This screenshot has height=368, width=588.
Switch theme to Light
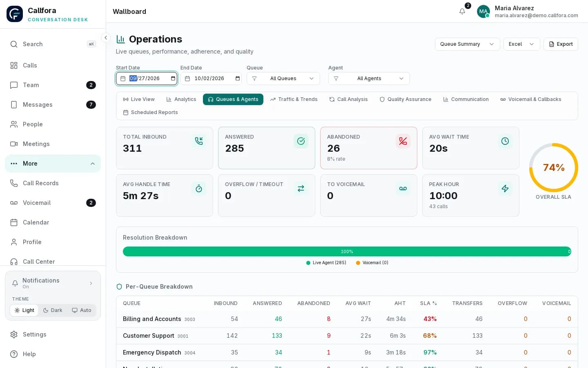pos(24,310)
